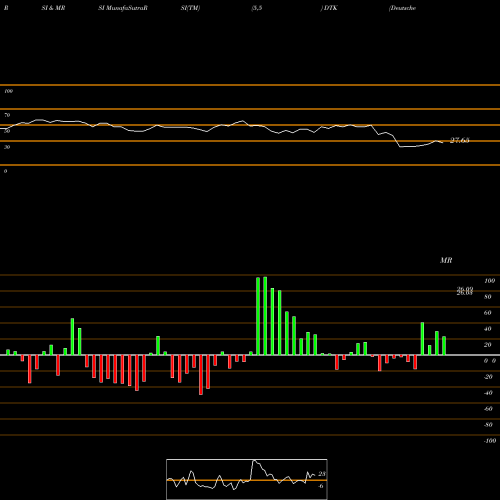Click the -100 label on the MR axis
The image size is (500, 500).
click(490, 441)
